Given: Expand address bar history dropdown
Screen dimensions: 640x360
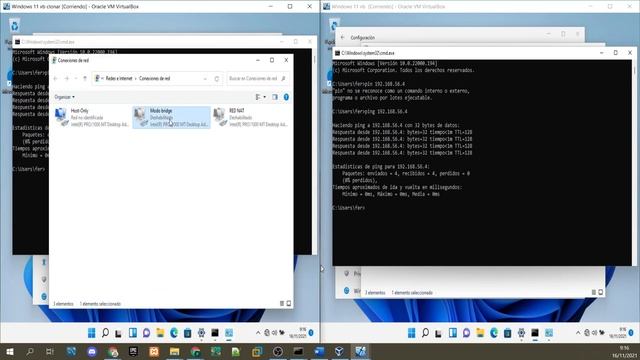Looking at the screenshot, I should tap(205, 78).
